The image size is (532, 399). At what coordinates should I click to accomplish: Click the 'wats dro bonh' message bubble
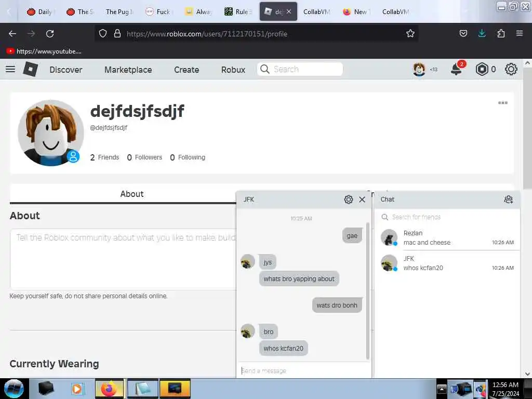tap(337, 305)
